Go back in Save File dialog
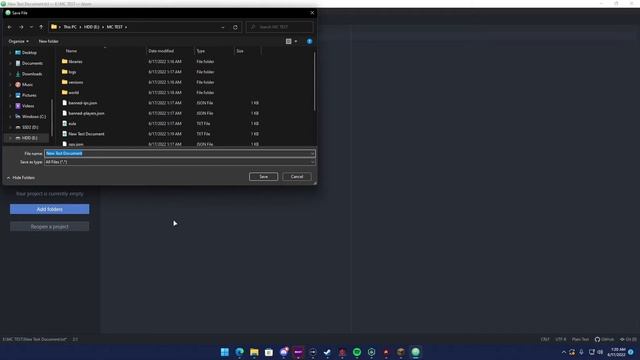This screenshot has height=360, width=640. pyautogui.click(x=10, y=27)
